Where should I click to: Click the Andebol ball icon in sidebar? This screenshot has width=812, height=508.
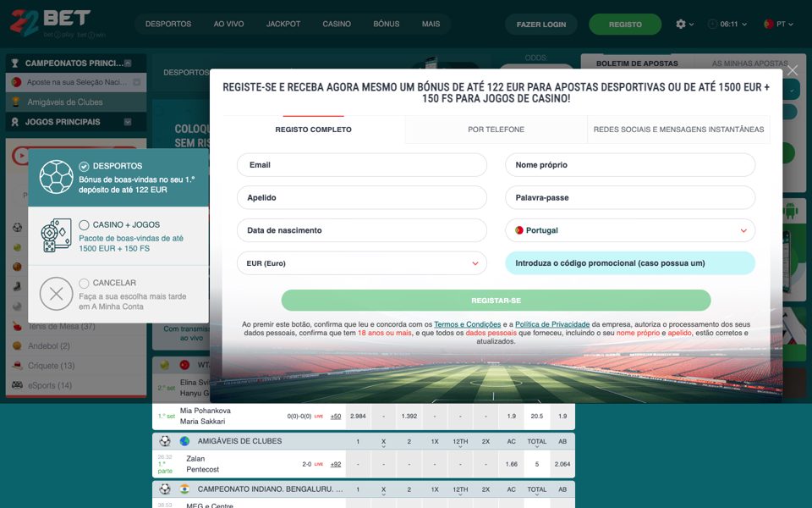17,345
